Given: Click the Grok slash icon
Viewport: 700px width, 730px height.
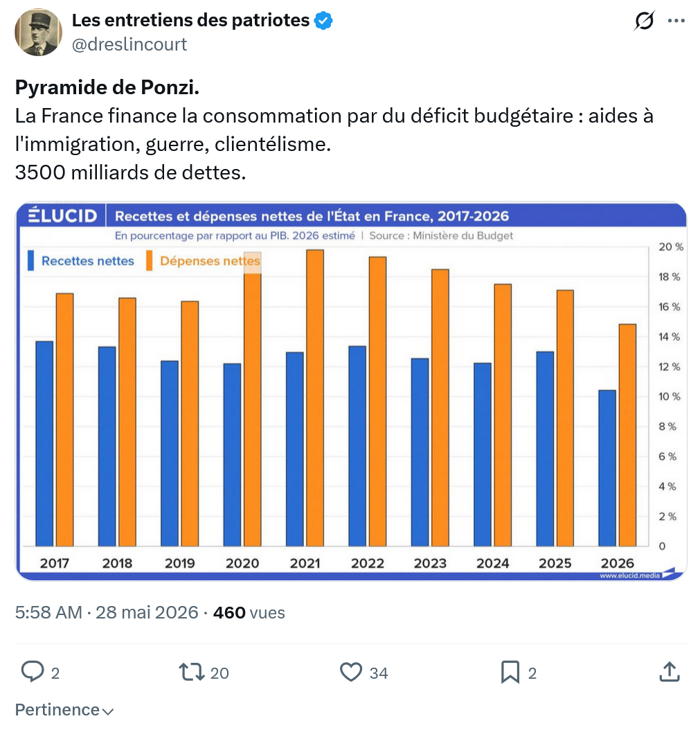Looking at the screenshot, I should pyautogui.click(x=644, y=21).
